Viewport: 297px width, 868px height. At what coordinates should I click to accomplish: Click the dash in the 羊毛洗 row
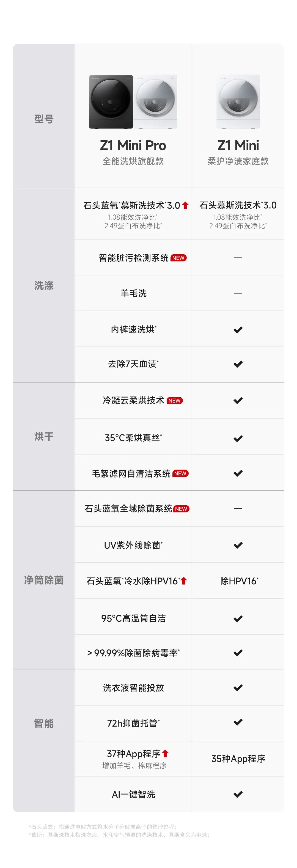238,293
